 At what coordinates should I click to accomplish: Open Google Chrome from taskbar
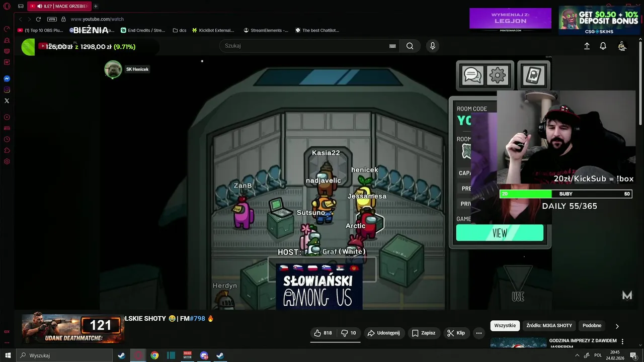pyautogui.click(x=154, y=355)
